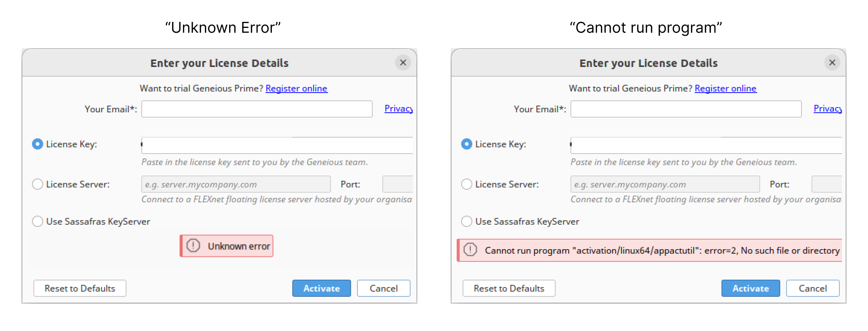Close the left License Details dialog
868x331 pixels.
click(x=403, y=62)
